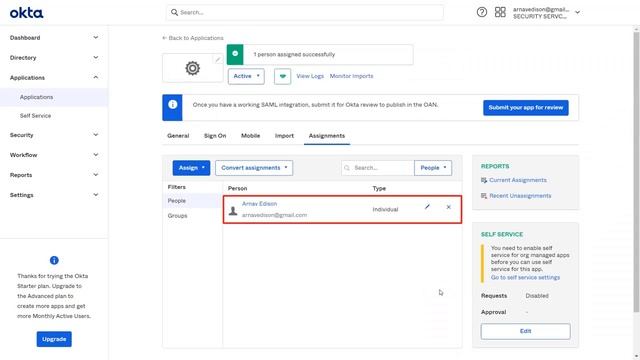The width and height of the screenshot is (640, 360).
Task: Click the green success notification icon
Action: [235, 53]
